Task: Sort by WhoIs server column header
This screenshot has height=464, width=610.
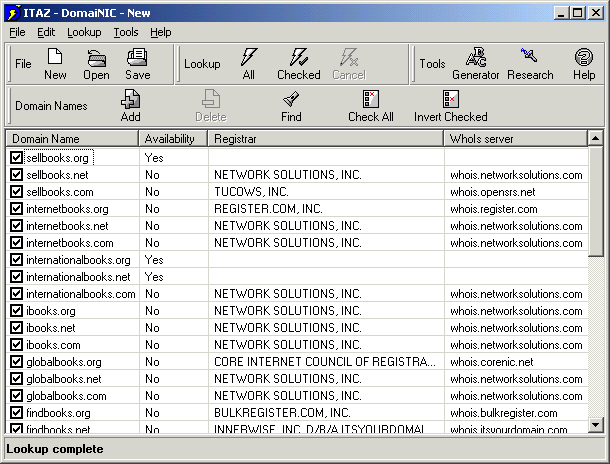Action: [515, 138]
